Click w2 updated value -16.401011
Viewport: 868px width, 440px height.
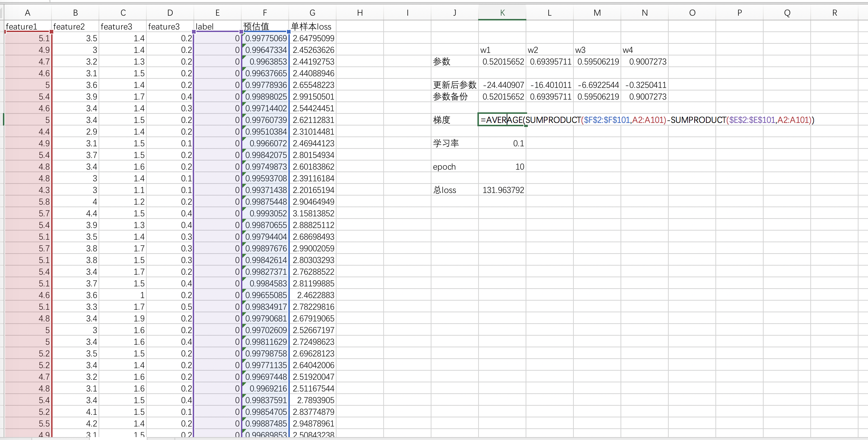(x=550, y=85)
